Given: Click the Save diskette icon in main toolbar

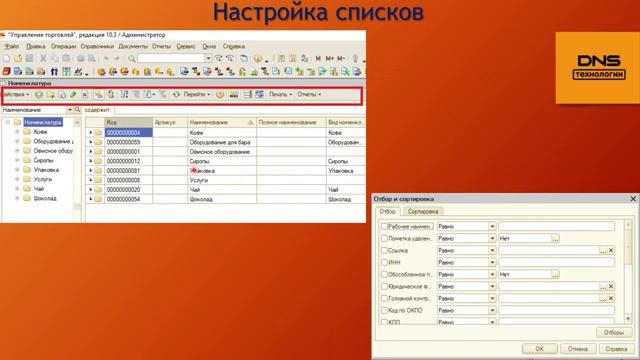Looking at the screenshot, I should click(x=29, y=59).
